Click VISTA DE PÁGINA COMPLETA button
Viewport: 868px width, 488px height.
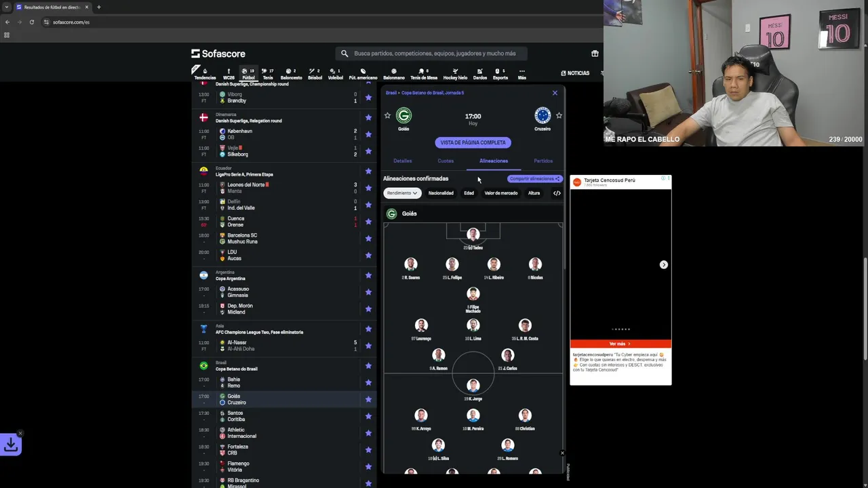click(x=473, y=142)
